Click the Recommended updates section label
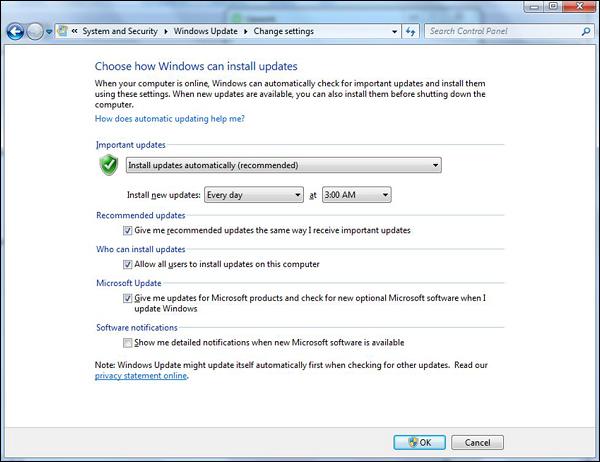This screenshot has height=462, width=600. coord(140,215)
